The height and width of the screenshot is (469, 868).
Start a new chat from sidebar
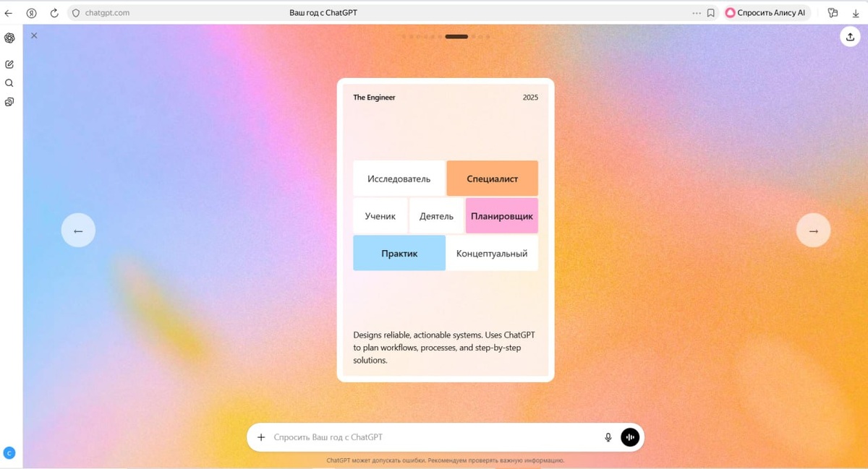pyautogui.click(x=9, y=64)
